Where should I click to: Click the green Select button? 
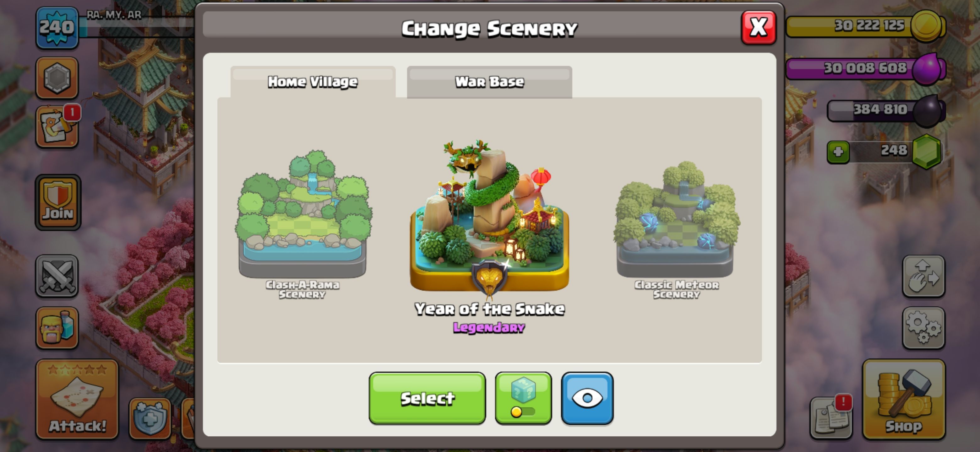point(427,398)
